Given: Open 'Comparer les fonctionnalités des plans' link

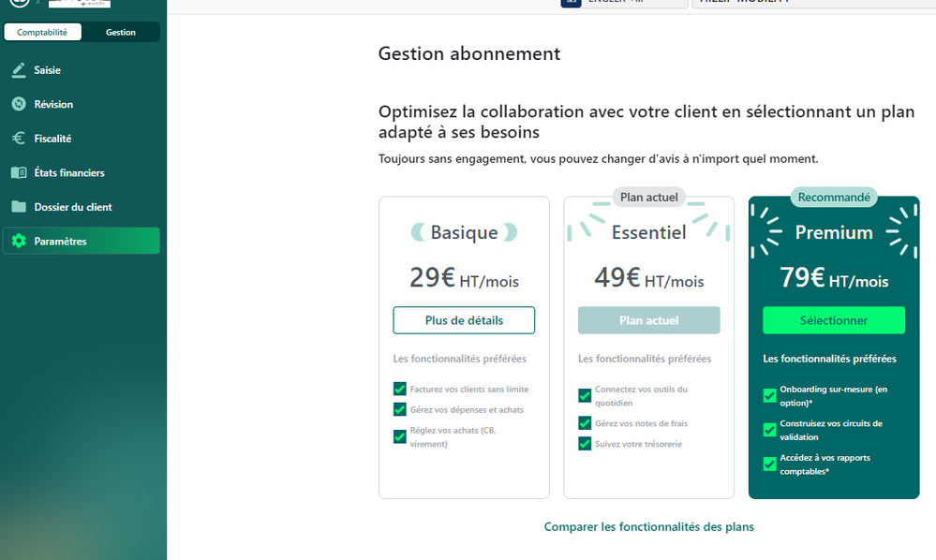Looking at the screenshot, I should [648, 527].
